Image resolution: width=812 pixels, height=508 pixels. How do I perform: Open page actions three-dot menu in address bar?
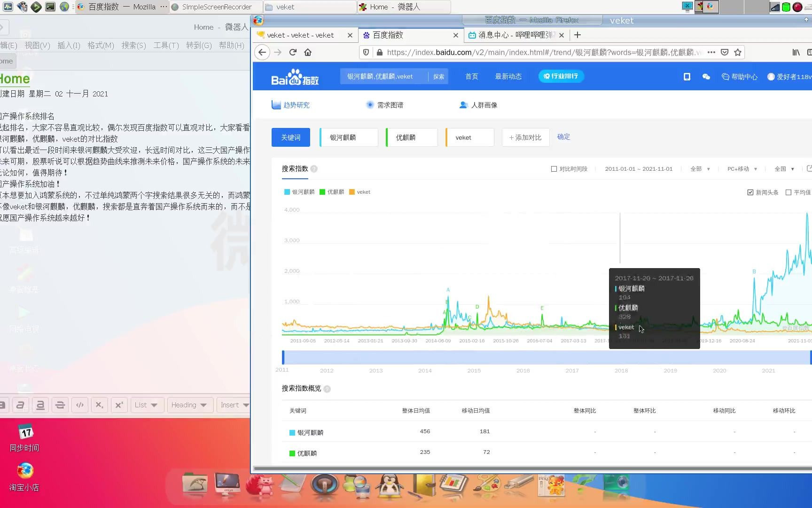[x=711, y=52]
